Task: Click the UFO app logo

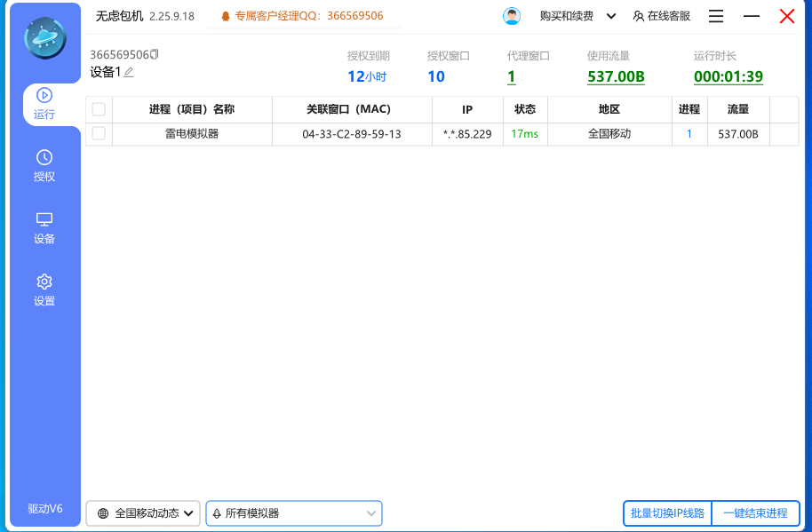Action: point(45,37)
